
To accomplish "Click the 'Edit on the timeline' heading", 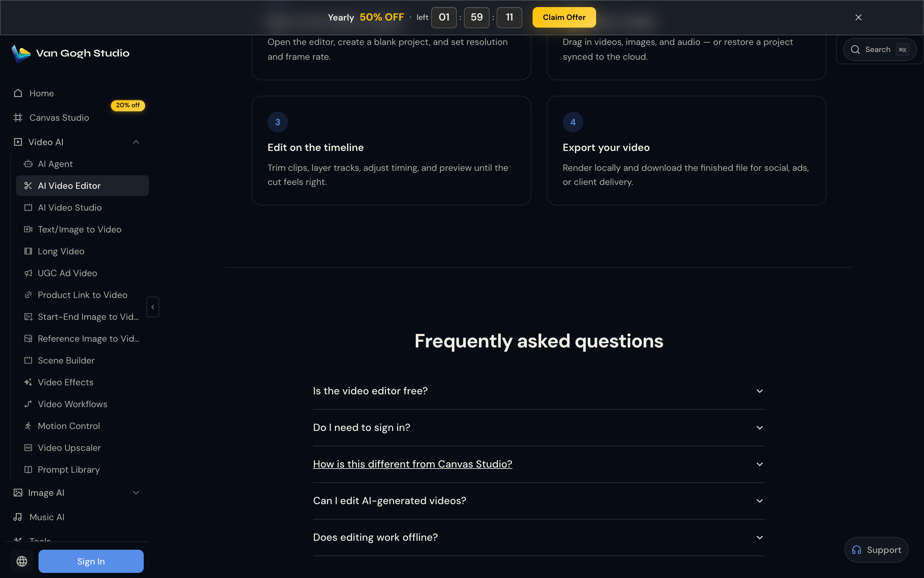I will point(315,148).
